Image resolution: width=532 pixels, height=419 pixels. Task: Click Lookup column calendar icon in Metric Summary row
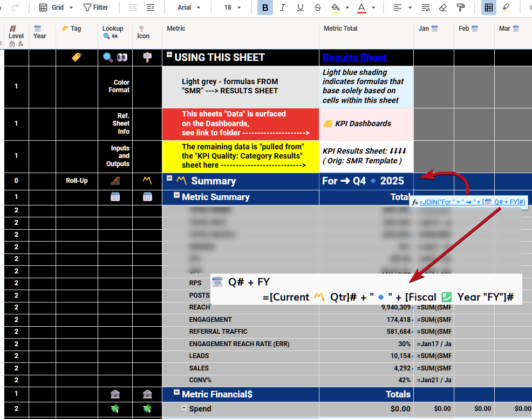[115, 197]
